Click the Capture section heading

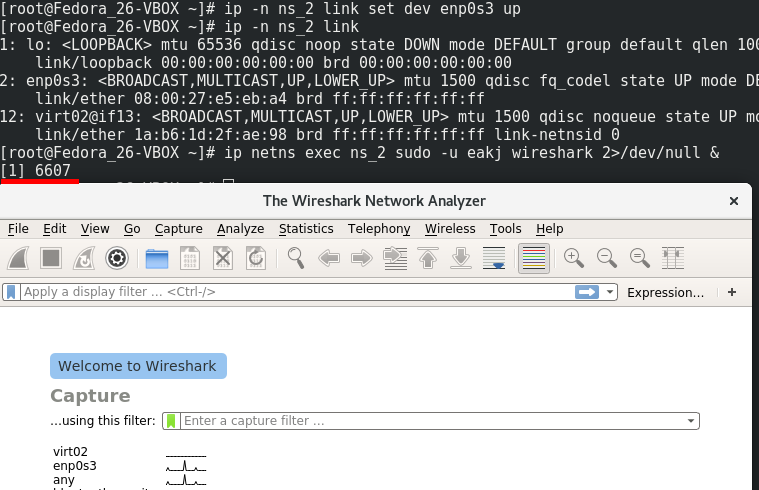tap(91, 396)
